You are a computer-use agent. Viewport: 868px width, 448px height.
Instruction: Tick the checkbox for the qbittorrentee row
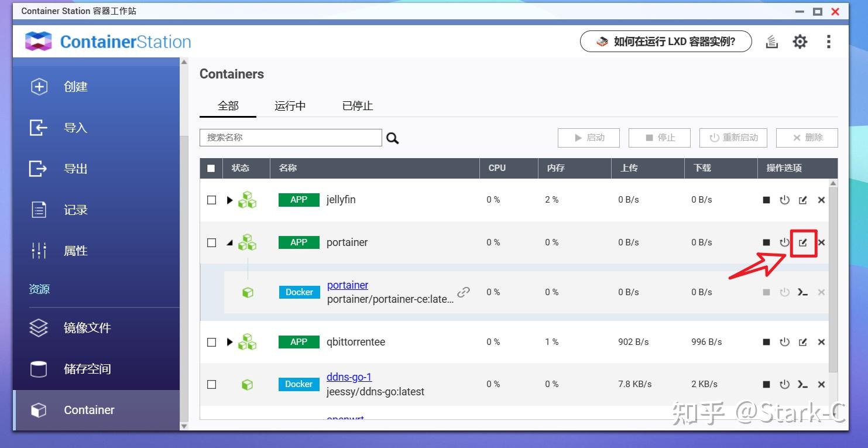pos(211,341)
